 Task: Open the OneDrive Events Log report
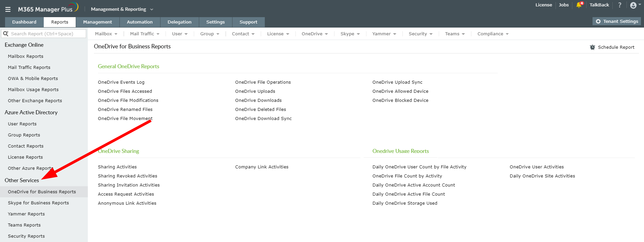click(x=121, y=82)
